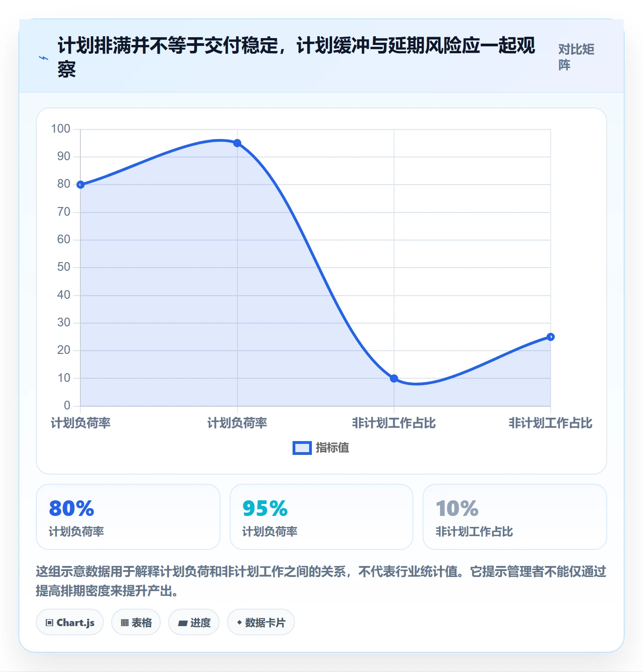Click the chart data point at value 95
The width and height of the screenshot is (643, 672).
[x=237, y=143]
